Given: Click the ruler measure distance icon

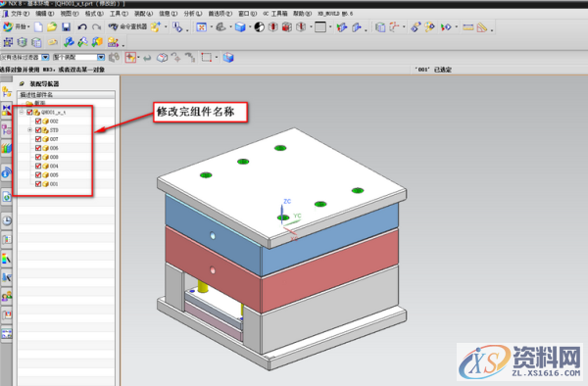Looking at the screenshot, I should pos(468,27).
